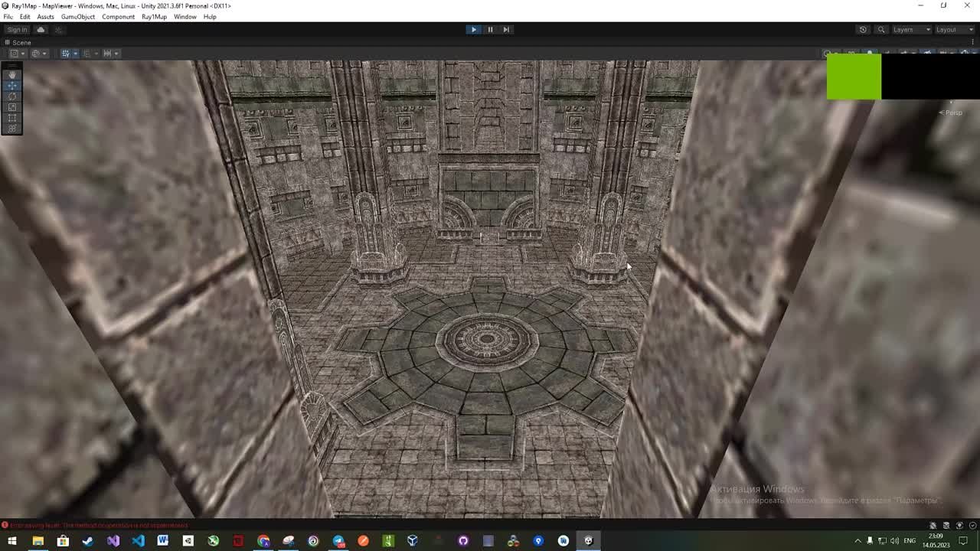
Task: Open the Assets menu
Action: [x=45, y=17]
